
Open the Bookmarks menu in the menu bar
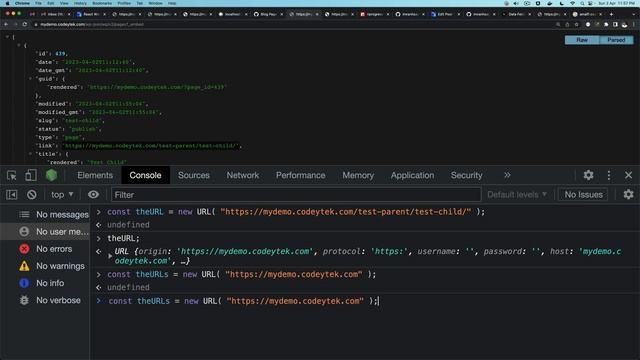pyautogui.click(x=102, y=3)
